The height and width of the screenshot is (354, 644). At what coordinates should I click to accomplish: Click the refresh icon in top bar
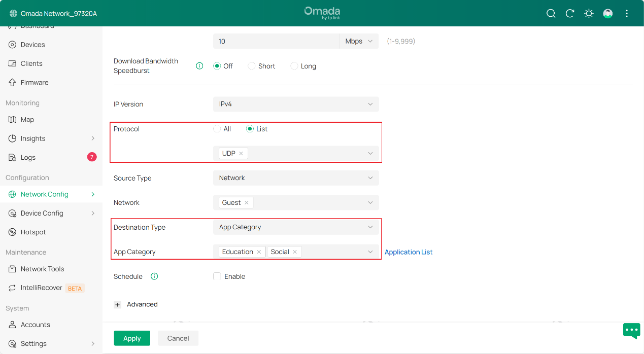tap(570, 14)
